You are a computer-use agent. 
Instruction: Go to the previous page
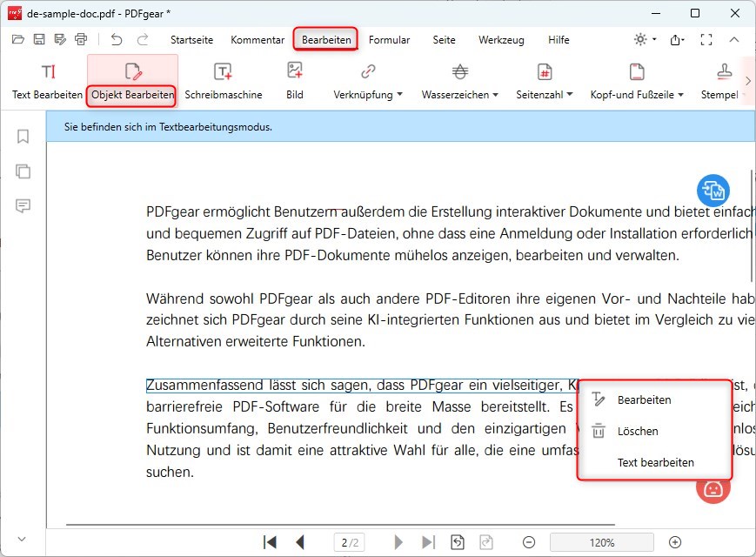[x=300, y=542]
